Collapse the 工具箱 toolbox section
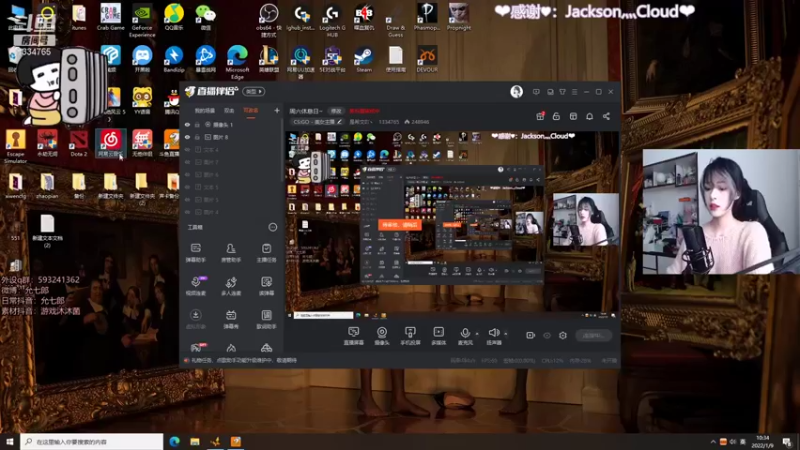This screenshot has width=800, height=450. (272, 227)
